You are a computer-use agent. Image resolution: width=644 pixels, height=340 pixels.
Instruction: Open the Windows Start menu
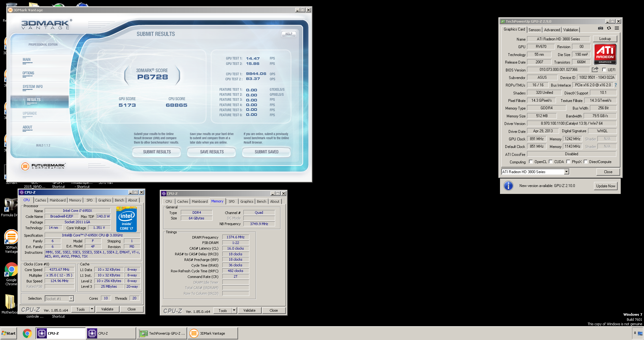(9, 333)
